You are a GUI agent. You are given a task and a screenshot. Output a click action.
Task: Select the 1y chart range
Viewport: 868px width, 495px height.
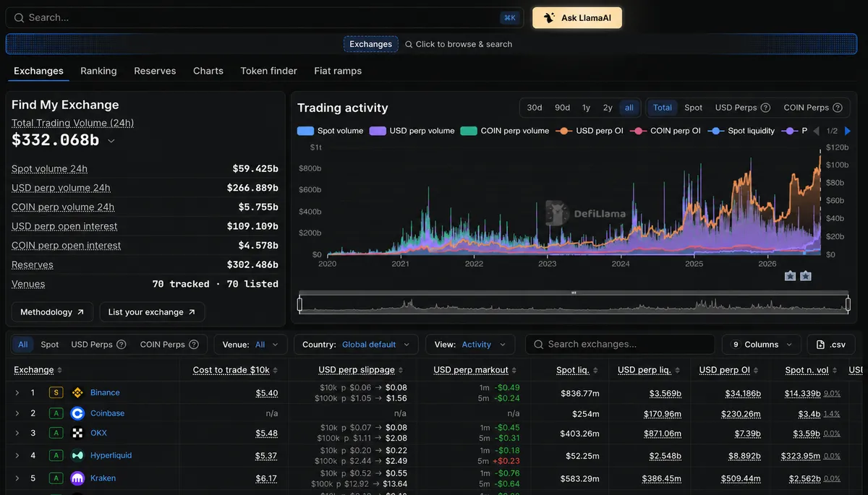(586, 108)
